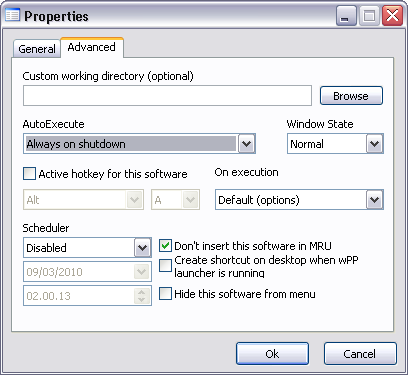Check Create shortcut on desktop option
This screenshot has width=408, height=375.
(165, 266)
